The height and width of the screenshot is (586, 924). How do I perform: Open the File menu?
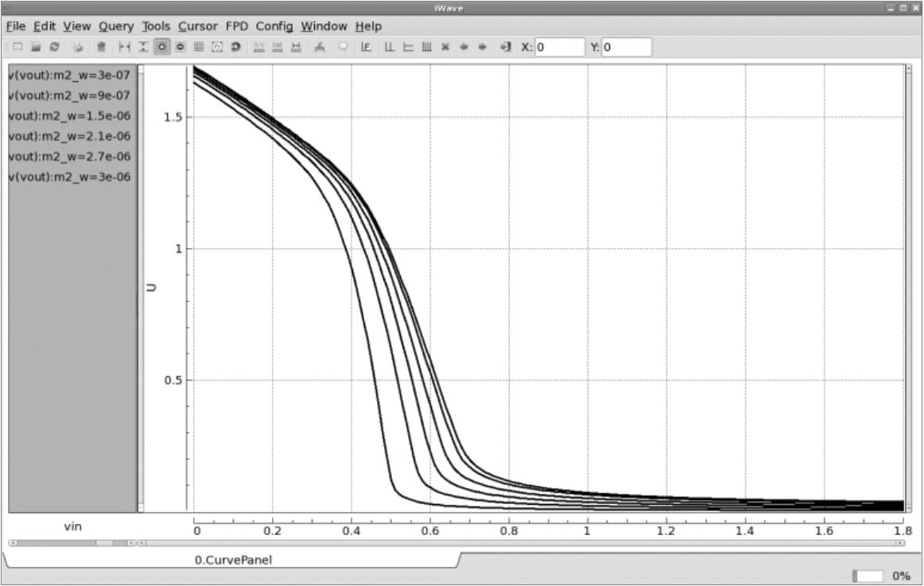click(16, 26)
